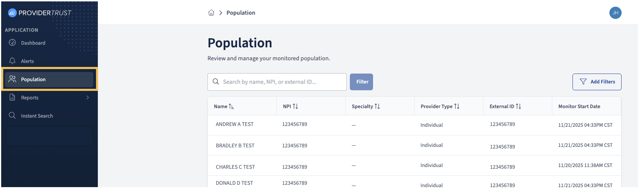Open Alerts from the sidebar
This screenshot has width=644, height=192.
coord(49,61)
